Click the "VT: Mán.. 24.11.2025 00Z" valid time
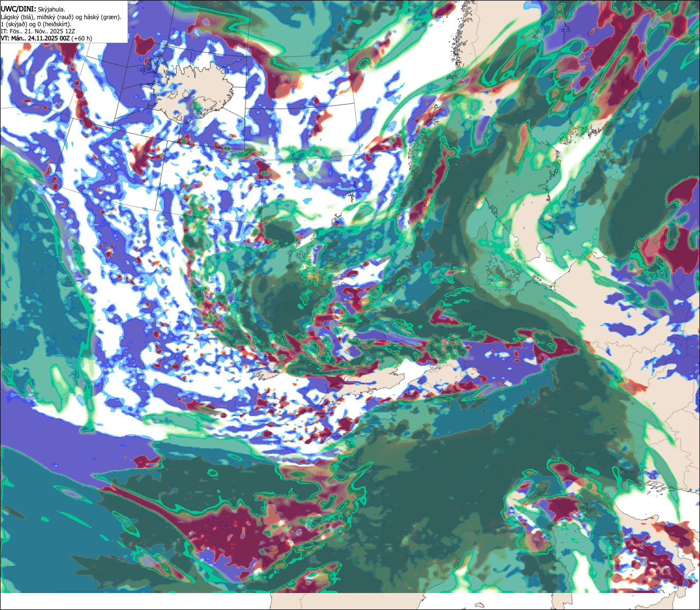Image resolution: width=700 pixels, height=610 pixels. 35,38
